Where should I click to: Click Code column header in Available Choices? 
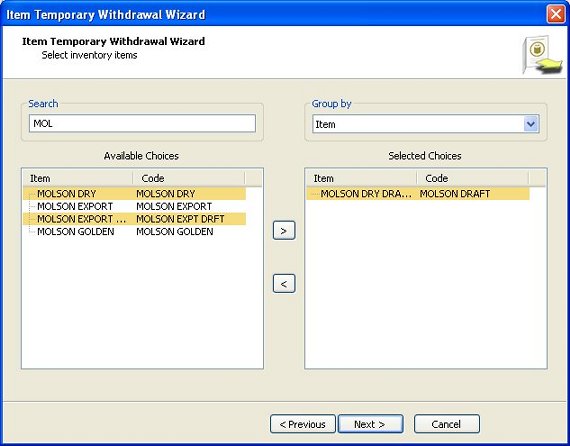[189, 178]
